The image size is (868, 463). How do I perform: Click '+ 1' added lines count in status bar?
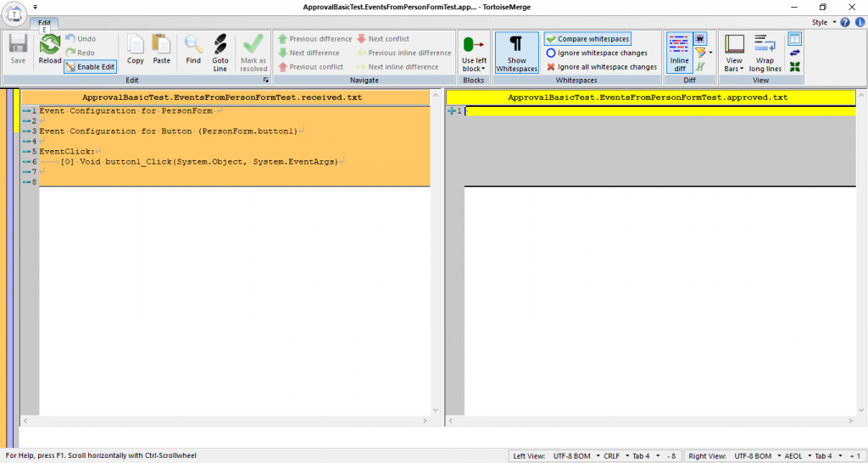tap(854, 456)
